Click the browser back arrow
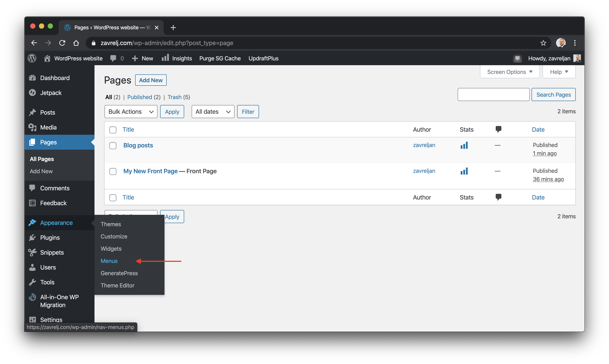The height and width of the screenshot is (364, 609). [34, 43]
